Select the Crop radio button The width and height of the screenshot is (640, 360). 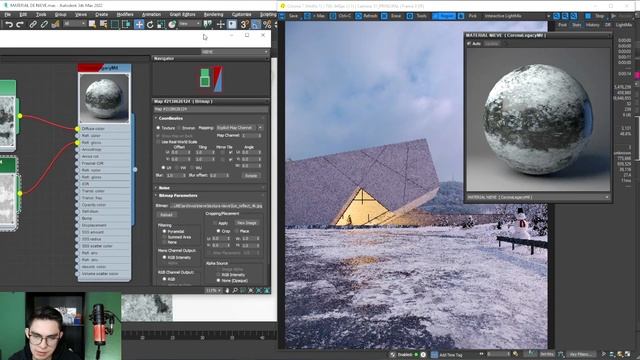pos(218,231)
